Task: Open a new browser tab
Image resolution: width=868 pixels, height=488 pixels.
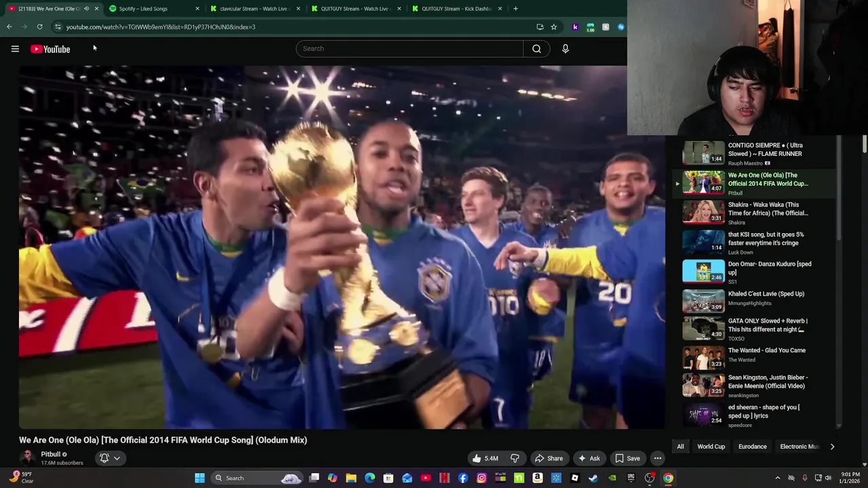Action: tap(515, 9)
